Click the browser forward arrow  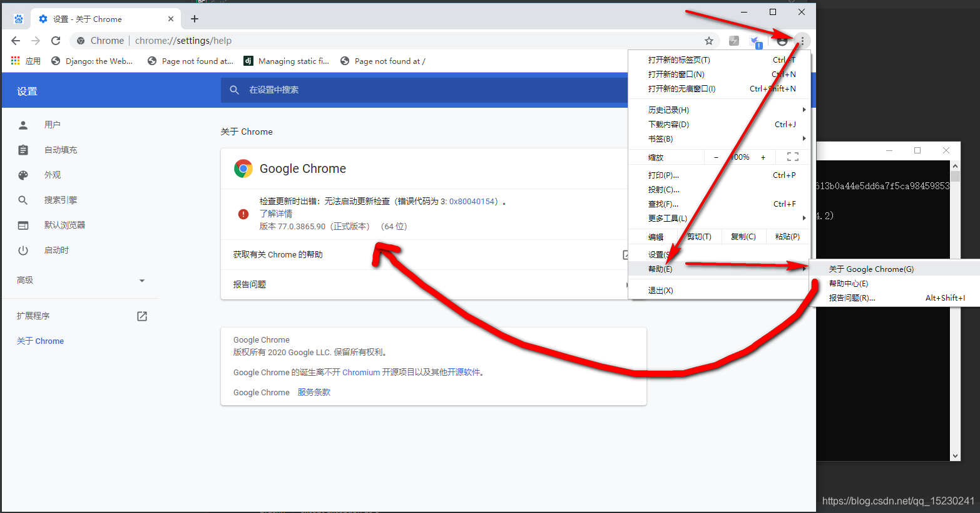[x=36, y=41]
